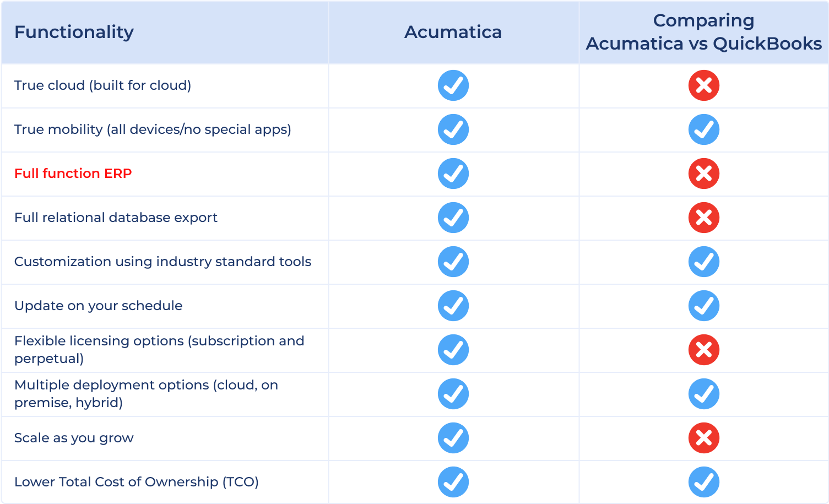Click QuickBooks checkmark for Lower Total Cost of Ownership
Screen dimensions: 829x504
click(x=704, y=482)
